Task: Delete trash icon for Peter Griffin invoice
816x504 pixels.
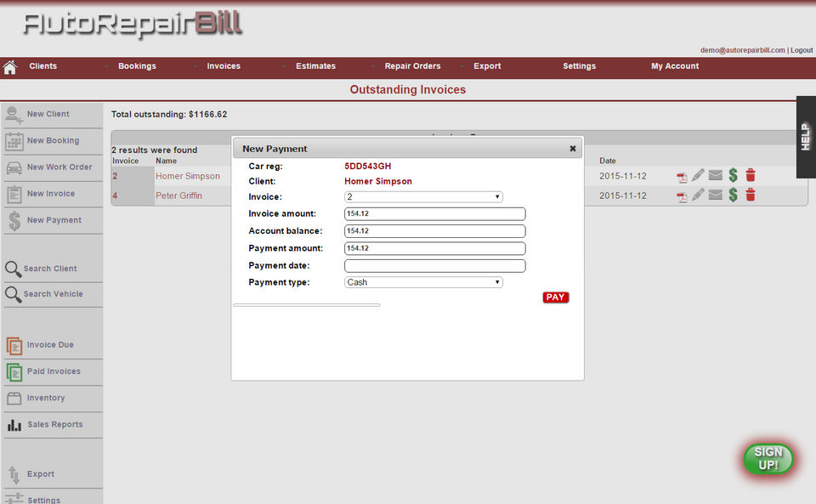Action: [x=751, y=195]
